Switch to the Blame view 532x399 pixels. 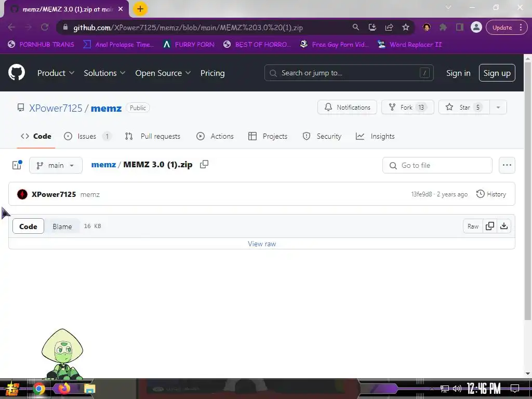click(62, 227)
